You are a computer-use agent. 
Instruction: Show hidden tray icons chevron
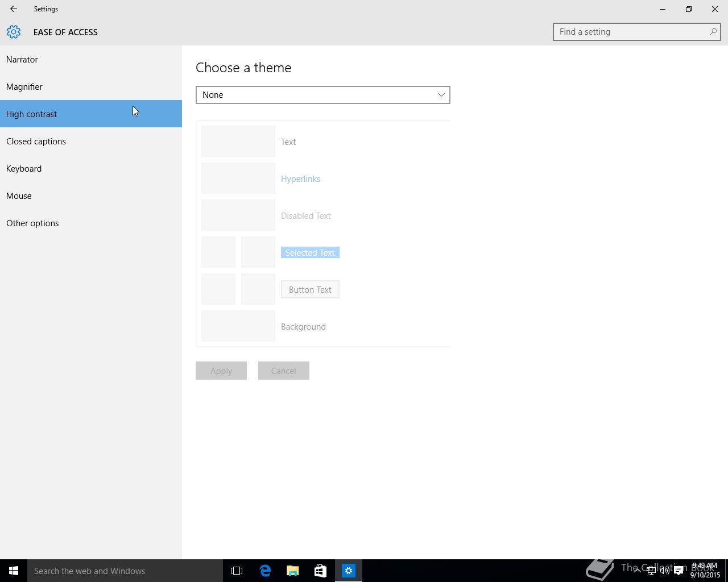click(637, 570)
